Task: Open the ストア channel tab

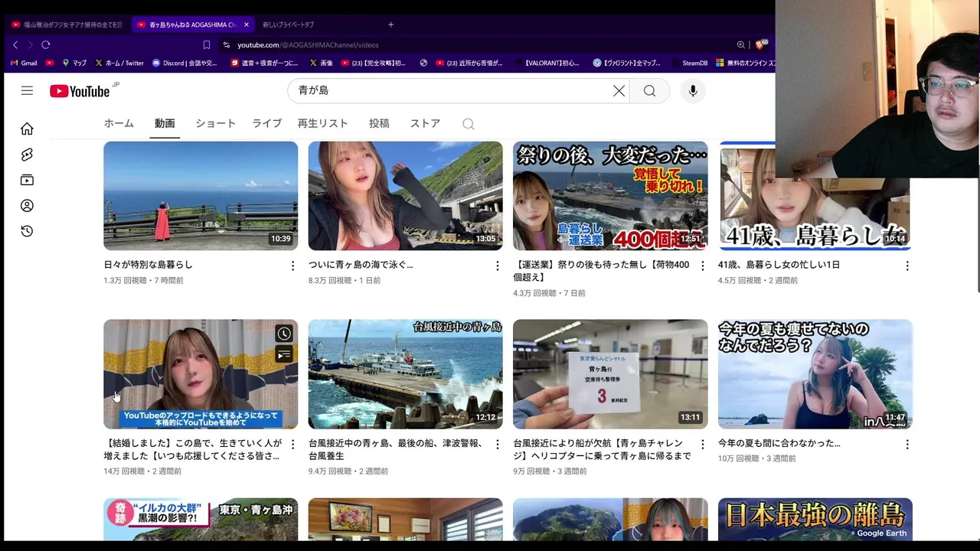Action: pyautogui.click(x=425, y=123)
